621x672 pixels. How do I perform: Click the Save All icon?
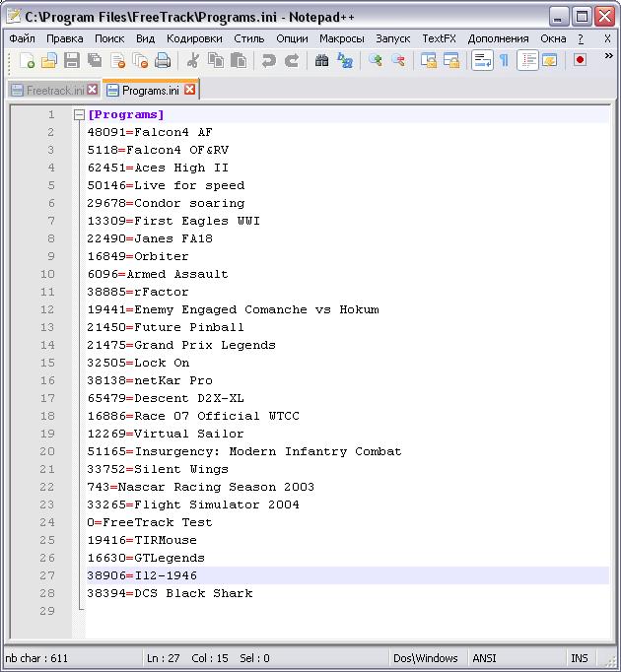click(95, 60)
